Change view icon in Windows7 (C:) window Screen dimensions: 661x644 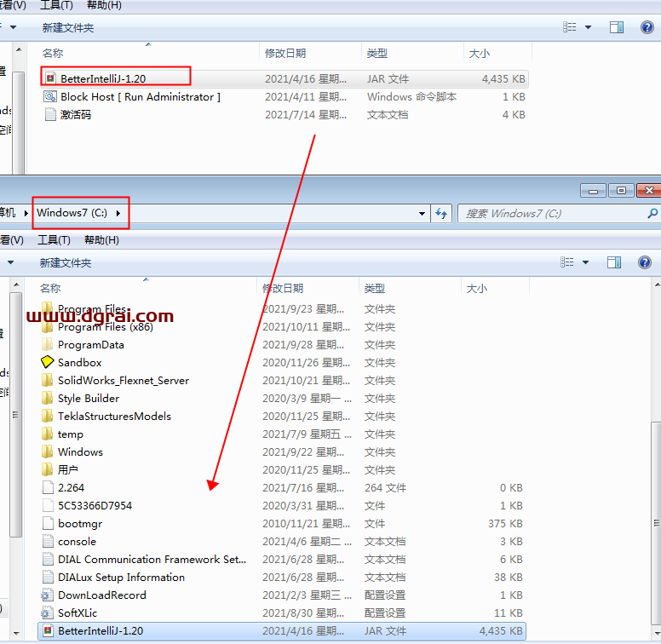pyautogui.click(x=567, y=262)
